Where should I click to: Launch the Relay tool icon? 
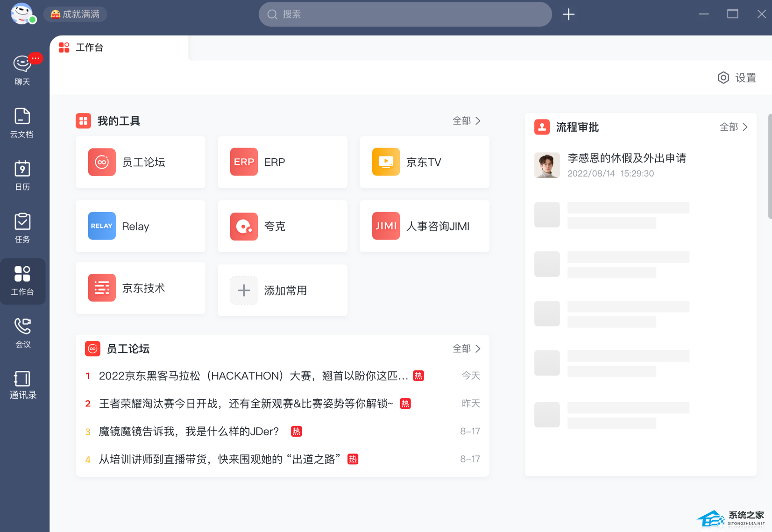pyautogui.click(x=102, y=226)
